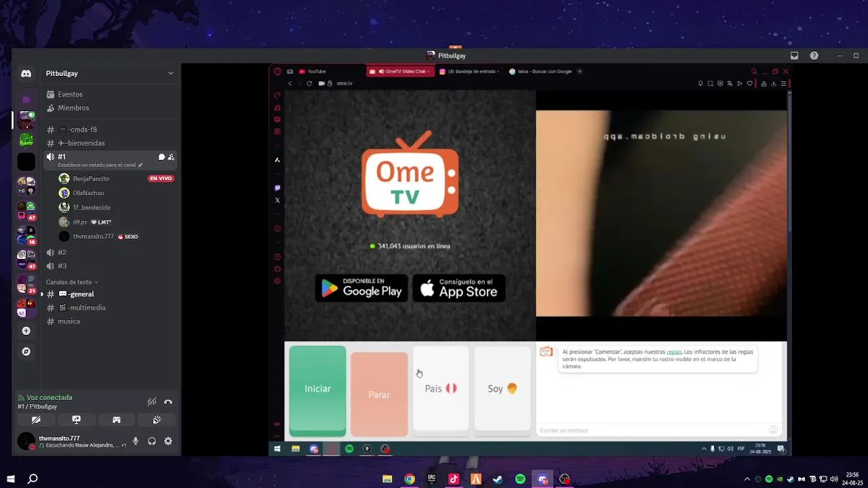Open new browser tab plus button
The image size is (868, 488).
[579, 71]
